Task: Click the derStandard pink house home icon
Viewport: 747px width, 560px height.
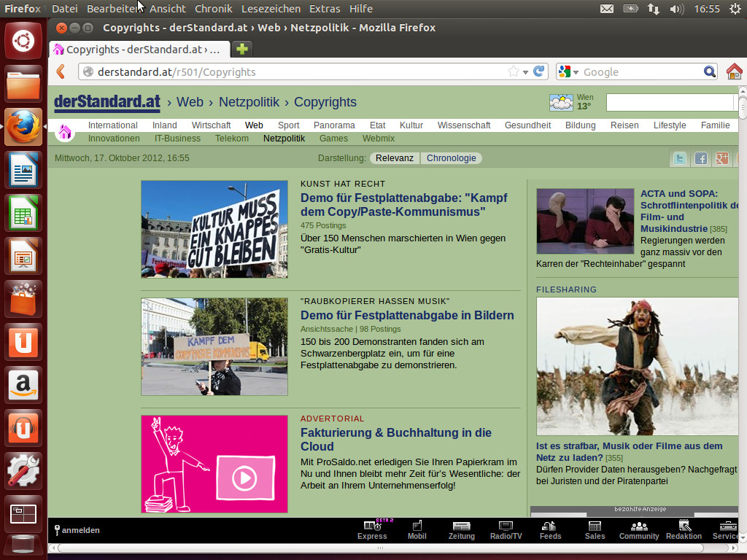Action: coord(65,132)
